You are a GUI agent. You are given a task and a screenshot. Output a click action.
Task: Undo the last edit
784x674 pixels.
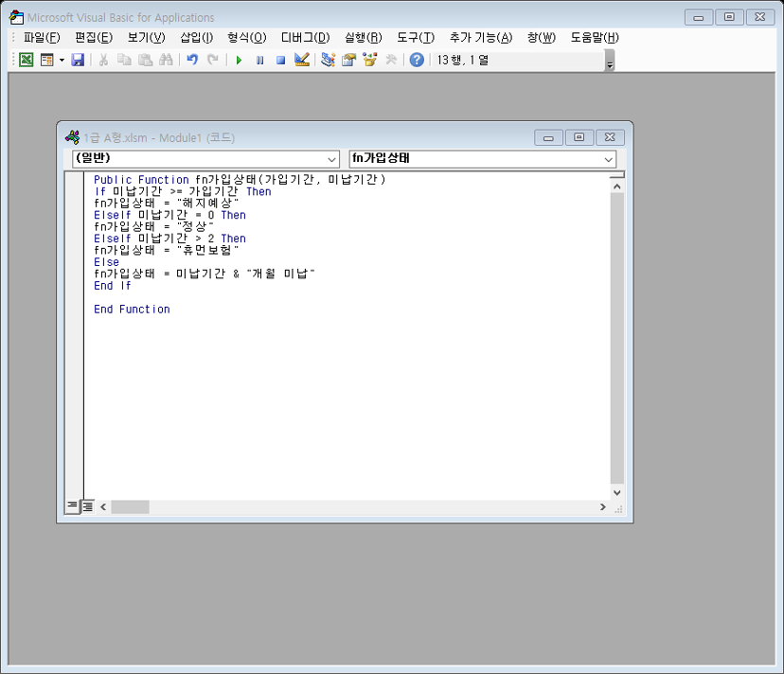pyautogui.click(x=192, y=60)
